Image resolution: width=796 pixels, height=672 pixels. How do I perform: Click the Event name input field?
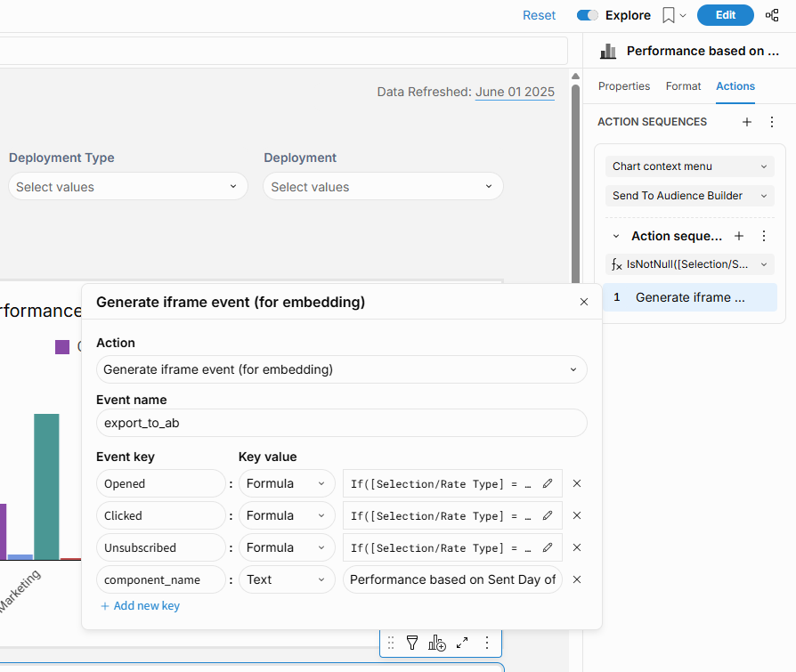[x=341, y=423]
